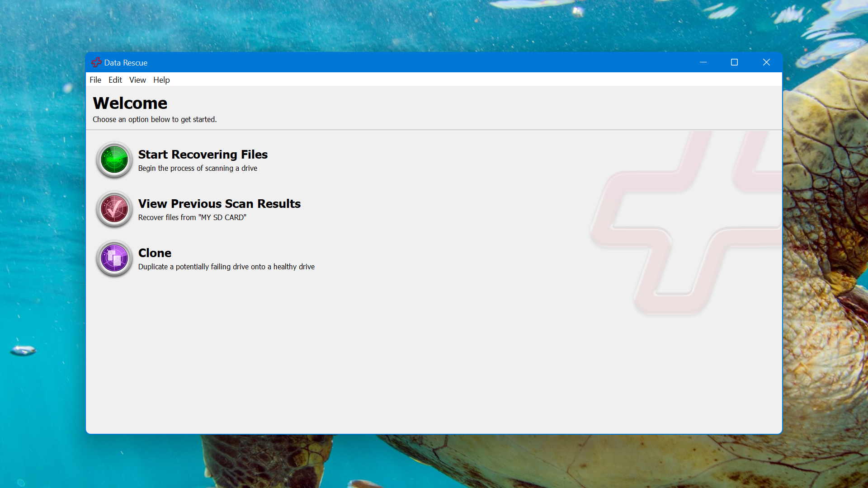The width and height of the screenshot is (868, 488).
Task: Minimize the Data Rescue window
Action: click(703, 62)
